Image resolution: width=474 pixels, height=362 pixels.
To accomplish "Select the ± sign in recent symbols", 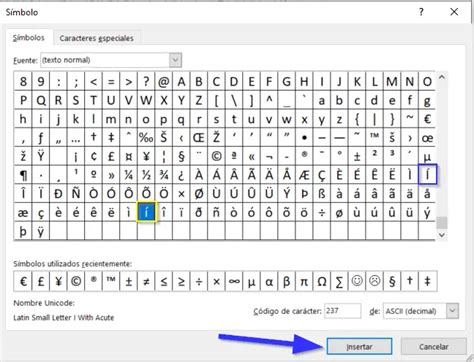I will pos(129,282).
